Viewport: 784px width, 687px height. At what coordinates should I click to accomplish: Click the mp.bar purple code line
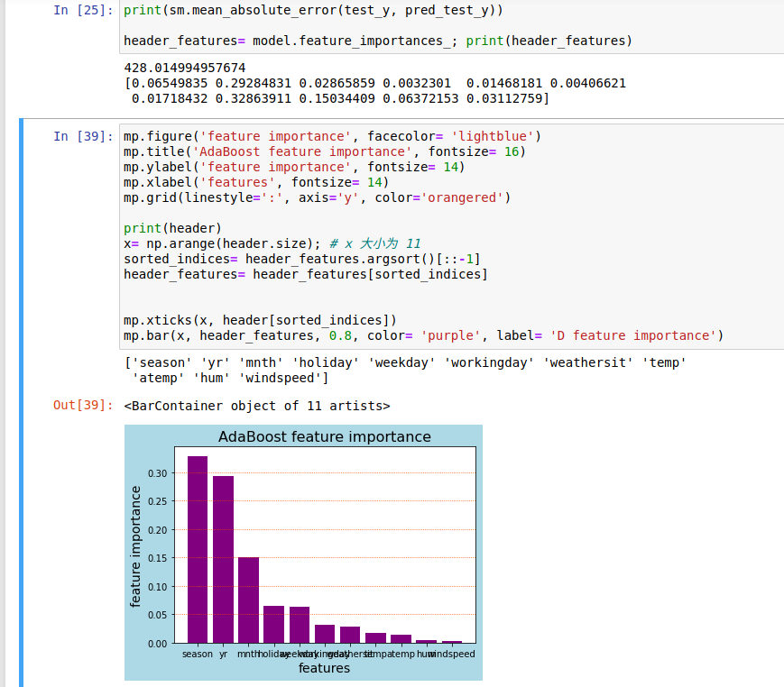pos(423,335)
